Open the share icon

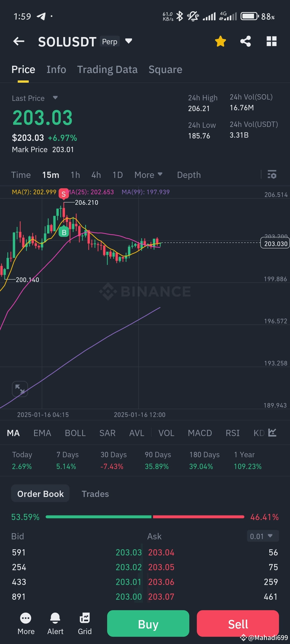[245, 41]
